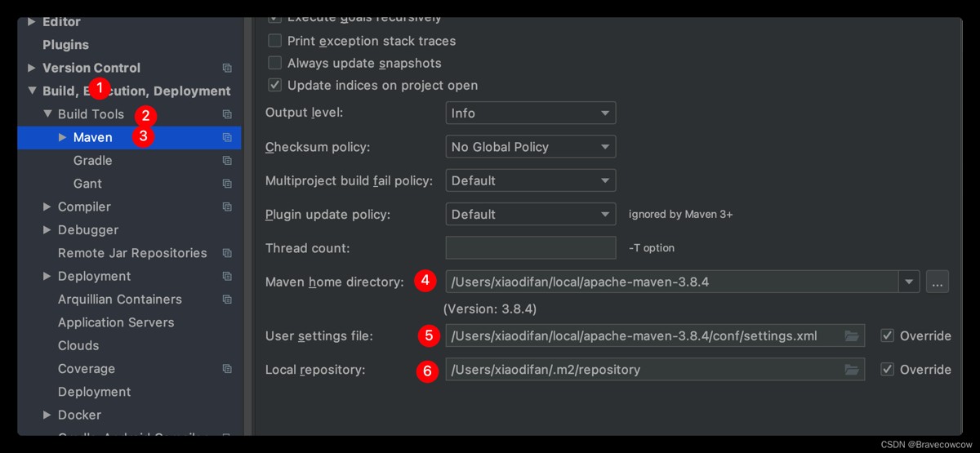Click project-level icon next to Arquillian Containers

[x=227, y=300]
